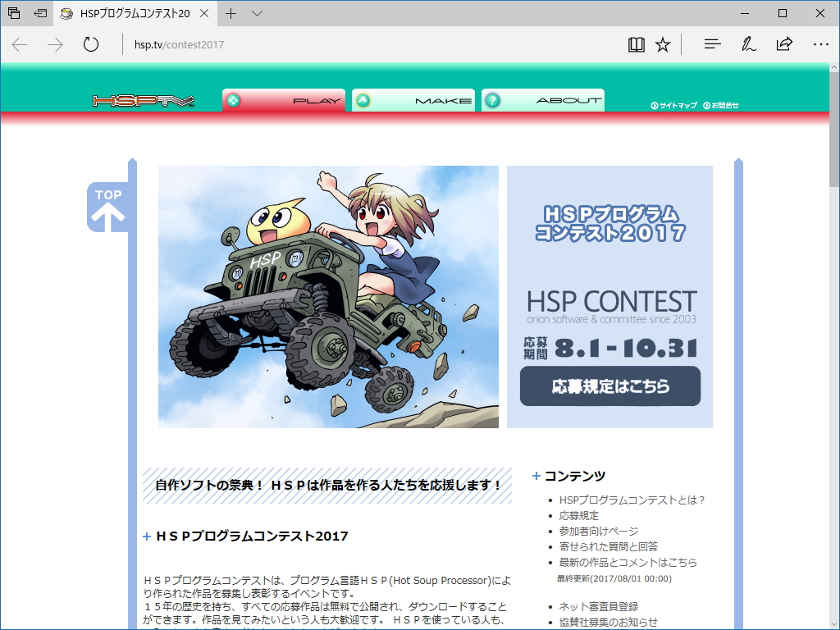Share the page using the share icon
This screenshot has height=630, width=840.
click(784, 45)
